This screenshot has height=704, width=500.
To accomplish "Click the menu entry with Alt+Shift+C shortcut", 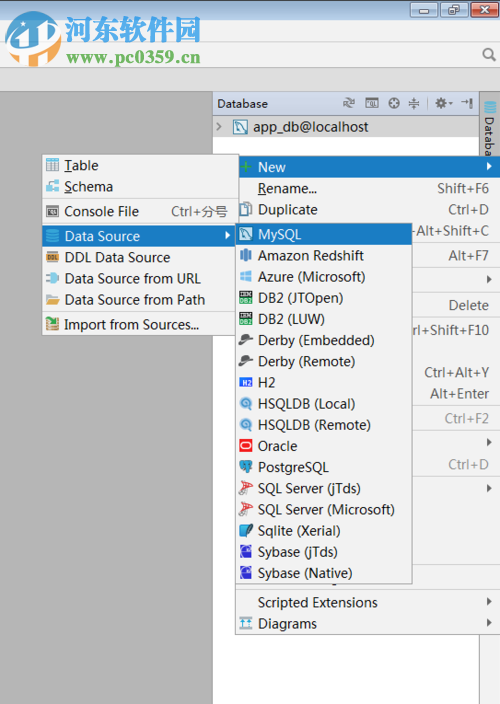I will 455,231.
